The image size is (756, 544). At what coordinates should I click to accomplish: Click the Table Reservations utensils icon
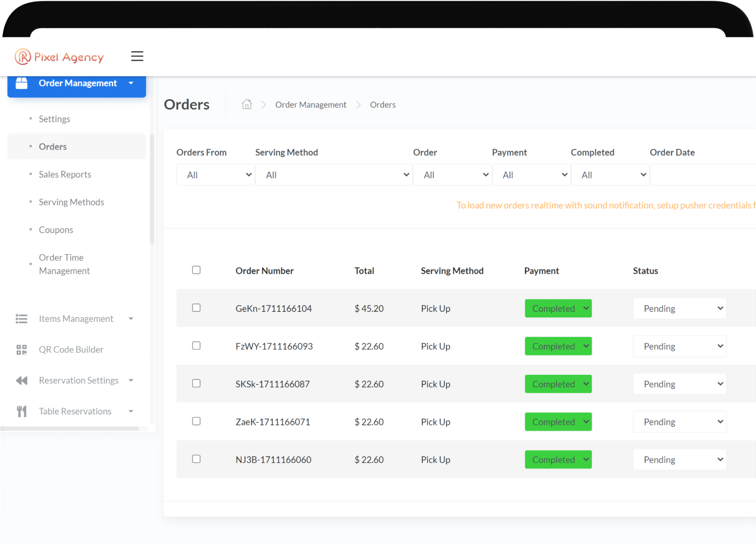[x=22, y=412]
